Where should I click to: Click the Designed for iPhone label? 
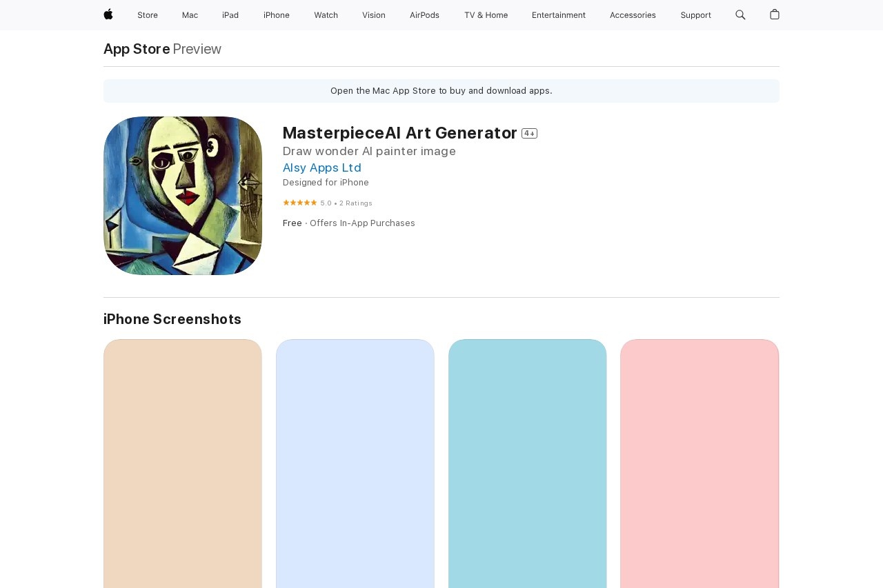(x=326, y=183)
